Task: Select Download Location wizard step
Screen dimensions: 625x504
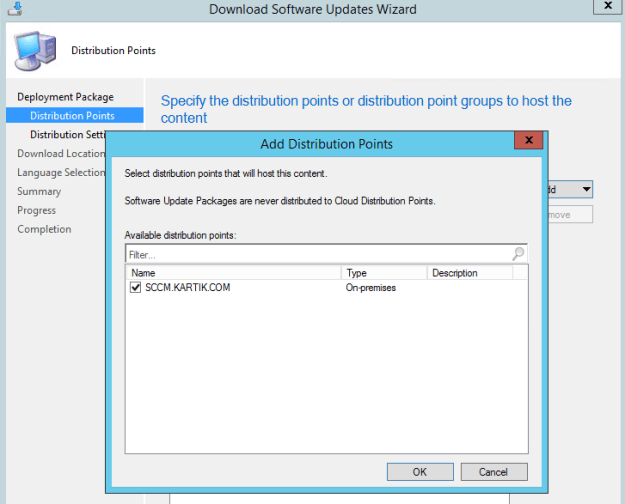Action: [x=61, y=154]
